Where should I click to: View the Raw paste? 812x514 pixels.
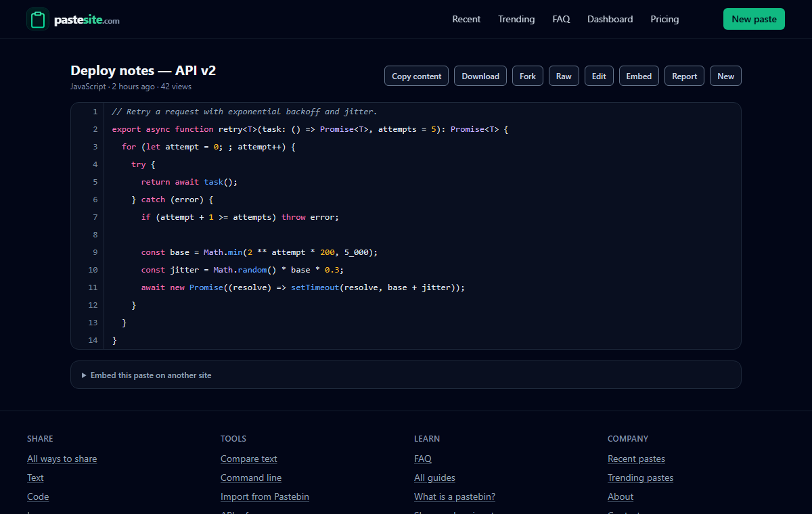[564, 76]
